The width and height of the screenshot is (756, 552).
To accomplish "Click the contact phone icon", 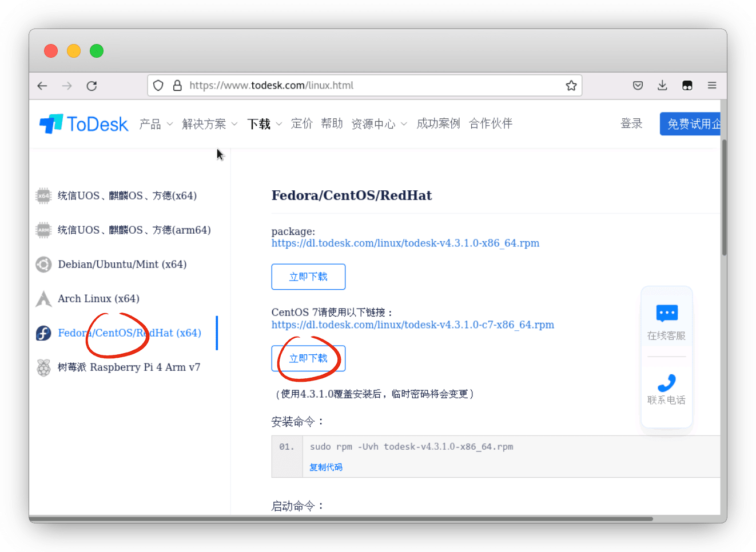I will click(667, 382).
